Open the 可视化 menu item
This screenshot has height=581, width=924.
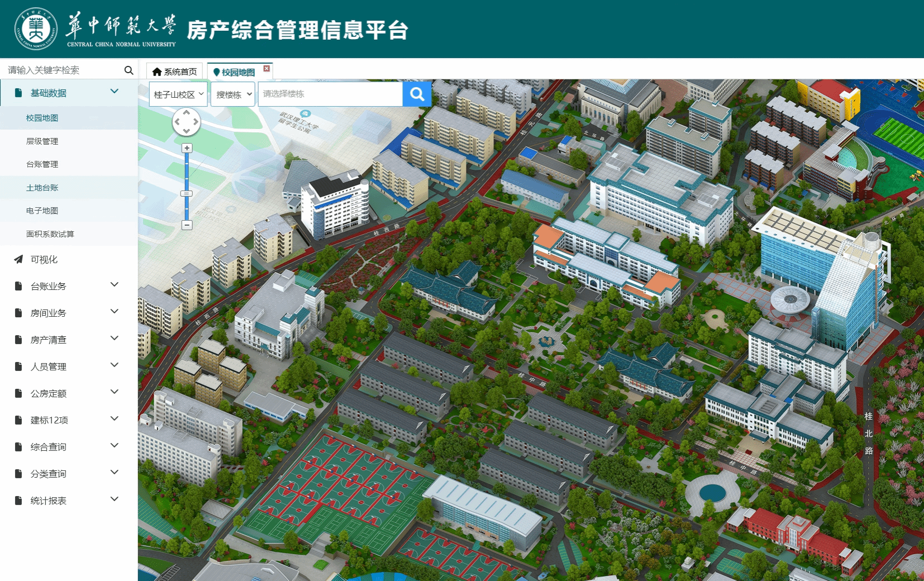coord(44,259)
